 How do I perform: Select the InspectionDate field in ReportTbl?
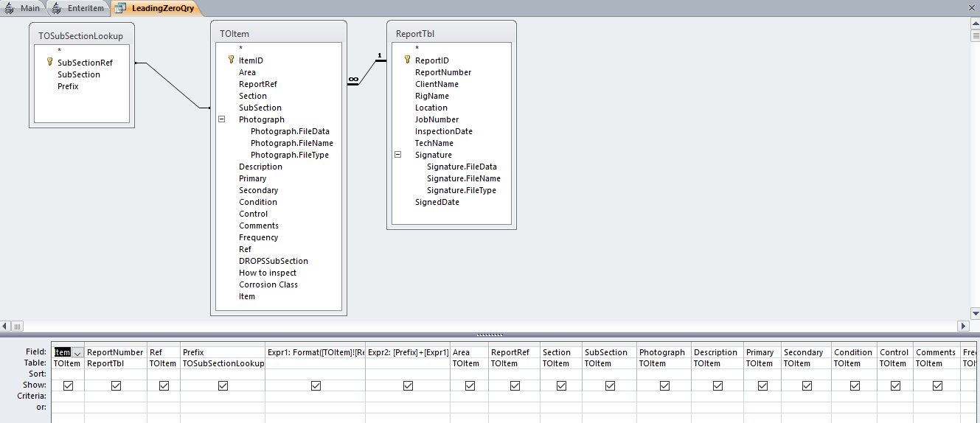pyautogui.click(x=443, y=131)
